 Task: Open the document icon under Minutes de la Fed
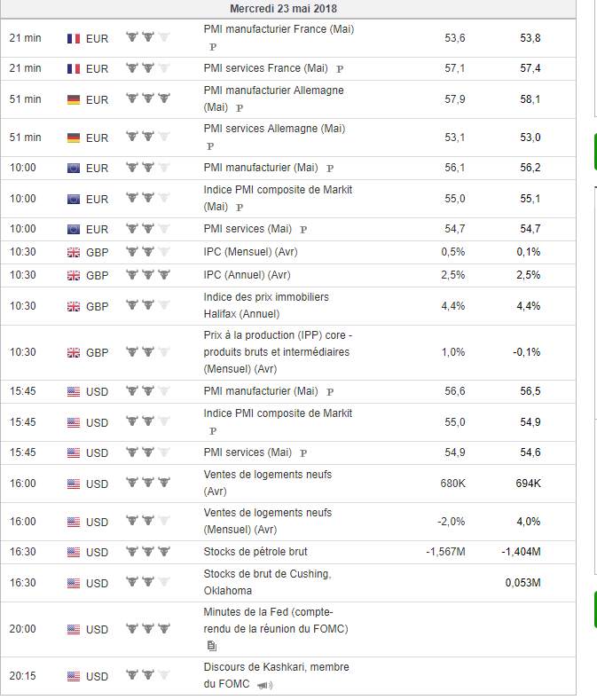212,646
